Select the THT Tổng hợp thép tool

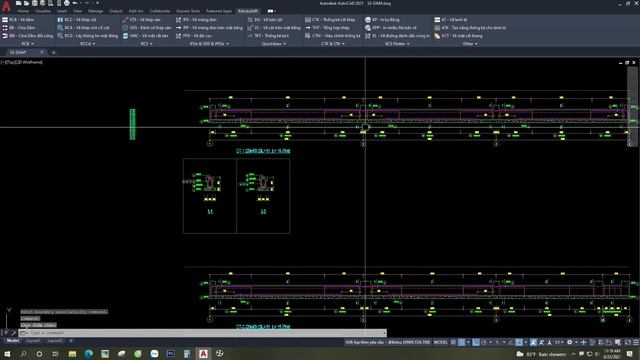(327, 28)
